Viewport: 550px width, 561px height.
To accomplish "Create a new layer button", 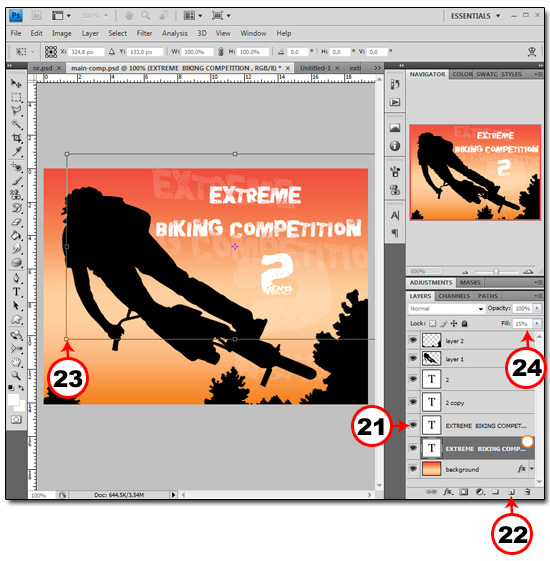I will pyautogui.click(x=511, y=492).
